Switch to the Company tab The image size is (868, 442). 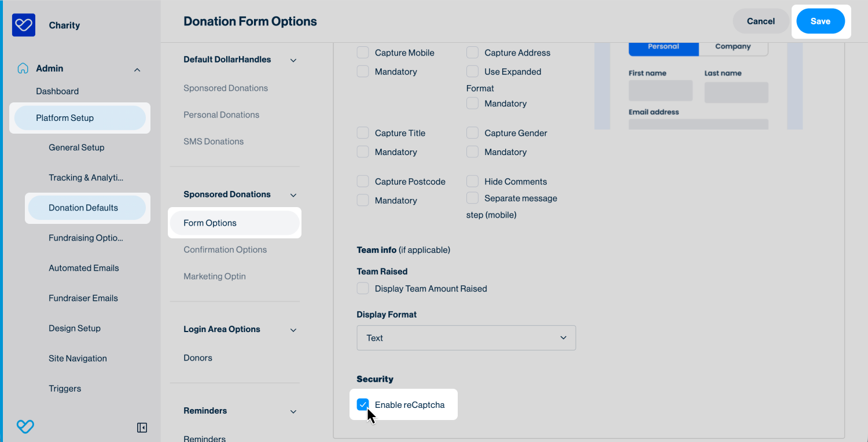pyautogui.click(x=733, y=47)
